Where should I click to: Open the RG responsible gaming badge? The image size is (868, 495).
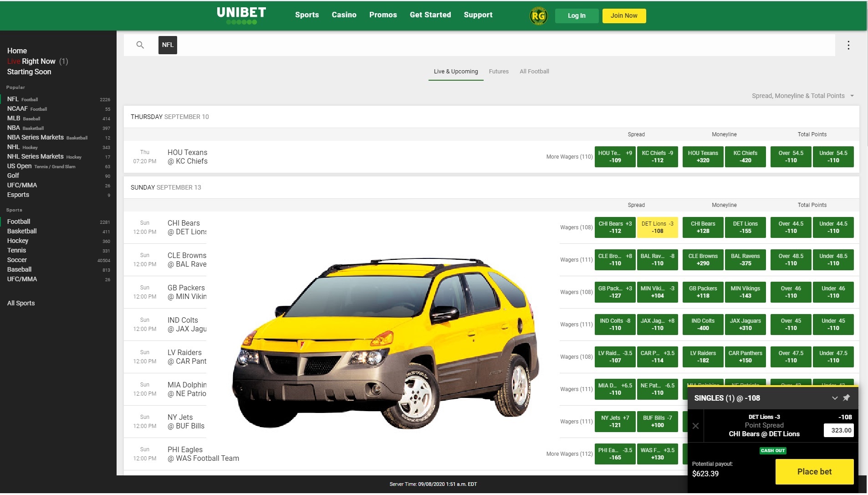(x=538, y=16)
